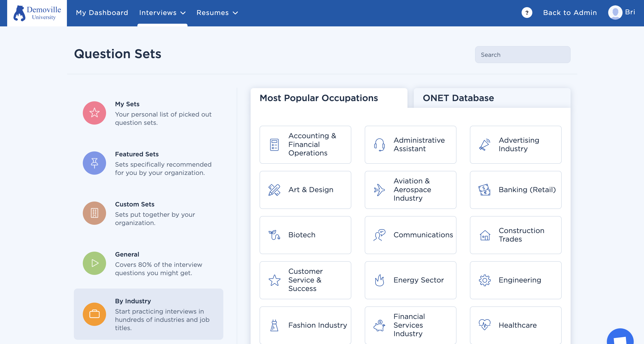Open the Communications occupation card
Screen dimensions: 644x344
[410, 235]
